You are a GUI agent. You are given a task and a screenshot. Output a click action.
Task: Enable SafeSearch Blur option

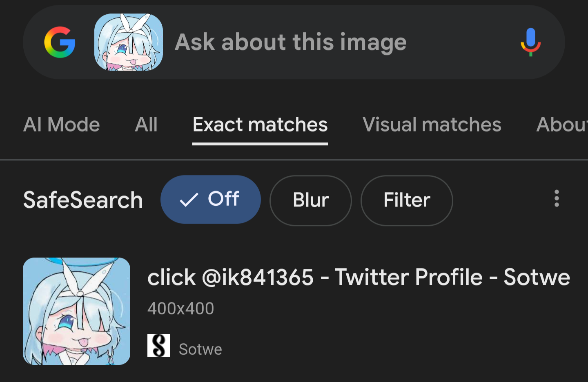coord(311,200)
